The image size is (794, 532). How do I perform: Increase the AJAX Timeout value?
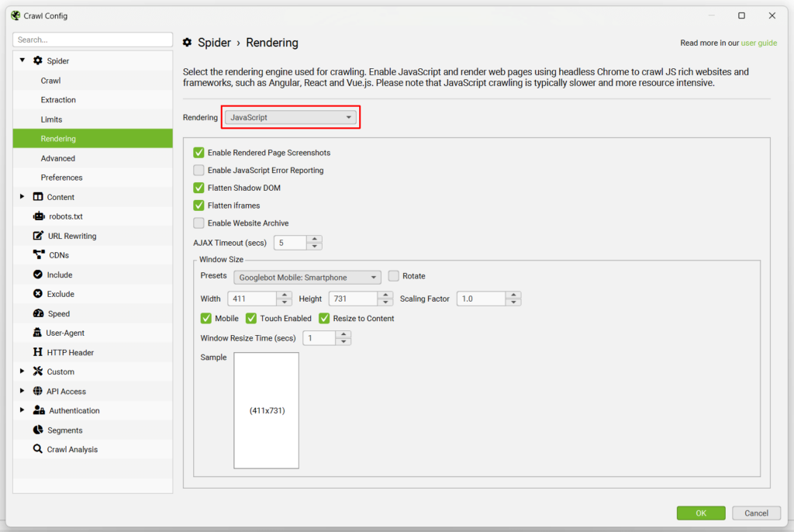tap(315, 240)
